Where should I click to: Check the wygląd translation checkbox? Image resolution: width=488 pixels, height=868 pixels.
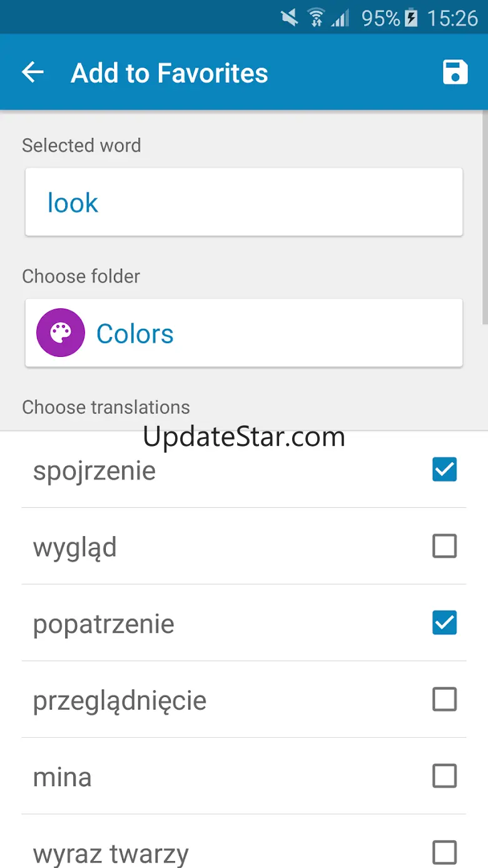pos(444,546)
